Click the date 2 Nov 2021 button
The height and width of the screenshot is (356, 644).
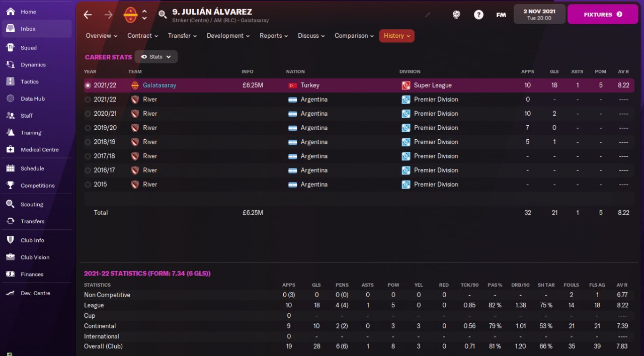(x=539, y=15)
